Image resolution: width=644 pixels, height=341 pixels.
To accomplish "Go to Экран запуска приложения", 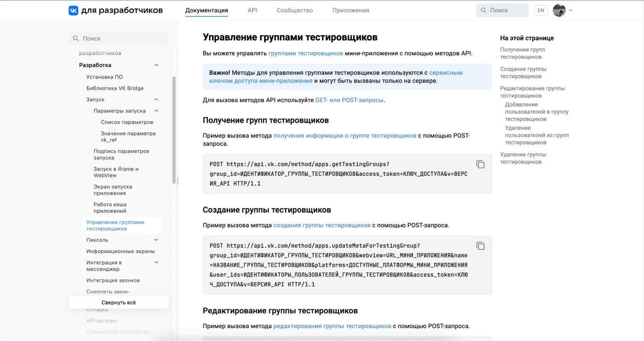I will pyautogui.click(x=113, y=190).
